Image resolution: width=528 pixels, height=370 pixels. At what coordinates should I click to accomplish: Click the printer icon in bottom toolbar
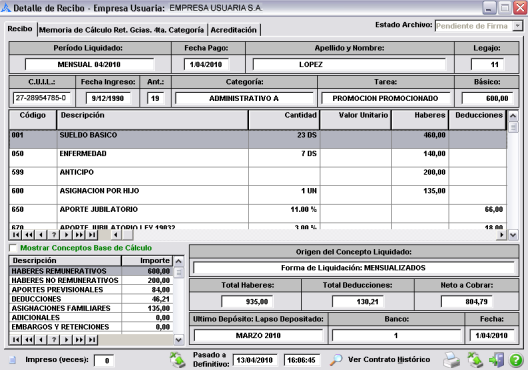451,360
